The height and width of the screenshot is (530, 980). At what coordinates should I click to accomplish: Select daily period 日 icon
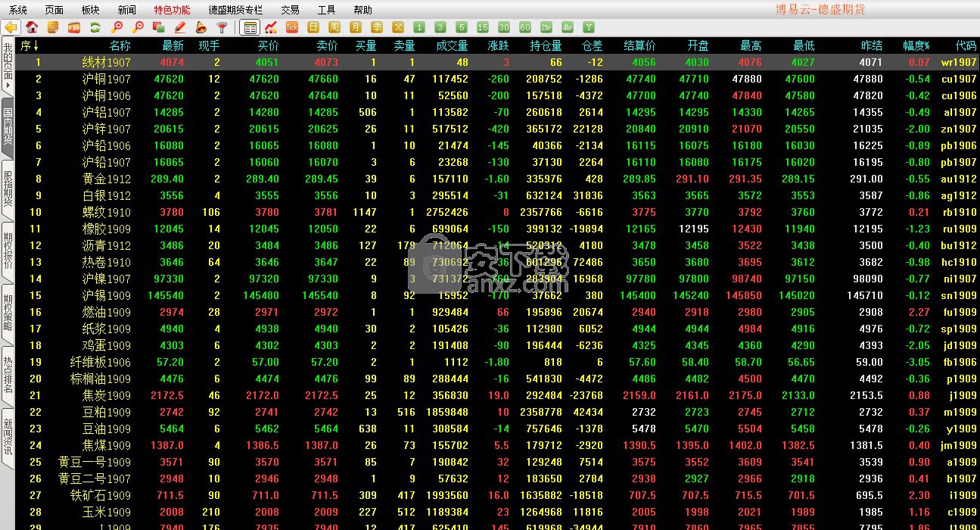pyautogui.click(x=313, y=27)
